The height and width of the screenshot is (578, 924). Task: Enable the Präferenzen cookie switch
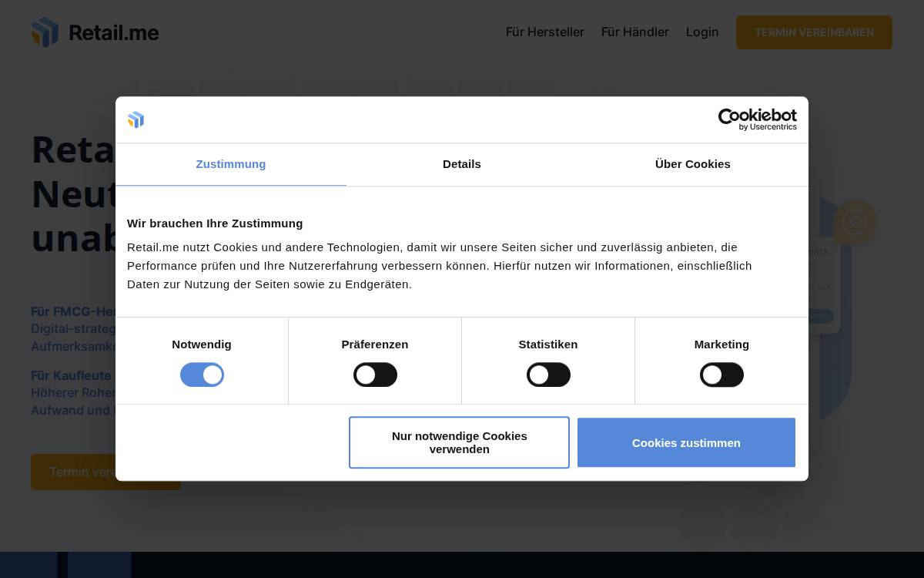tap(375, 375)
